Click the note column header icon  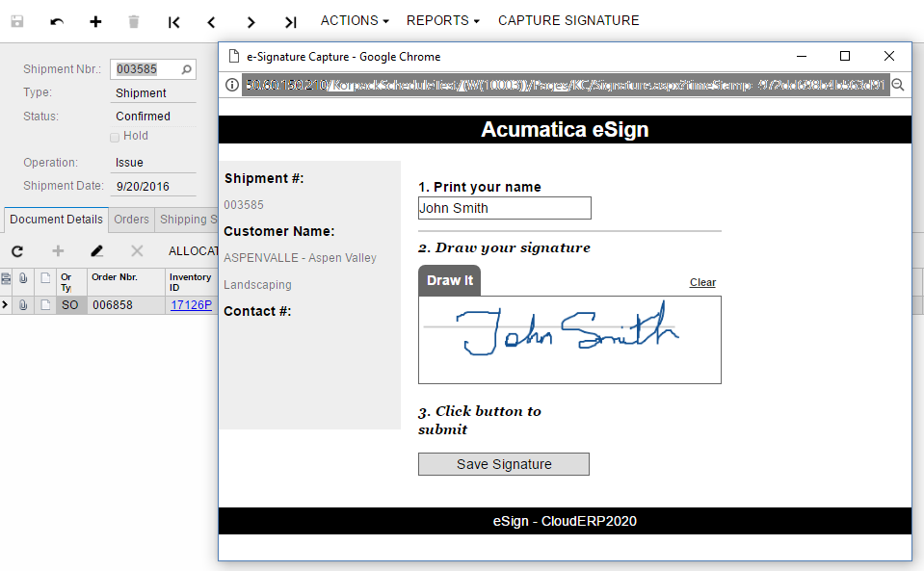pos(45,278)
